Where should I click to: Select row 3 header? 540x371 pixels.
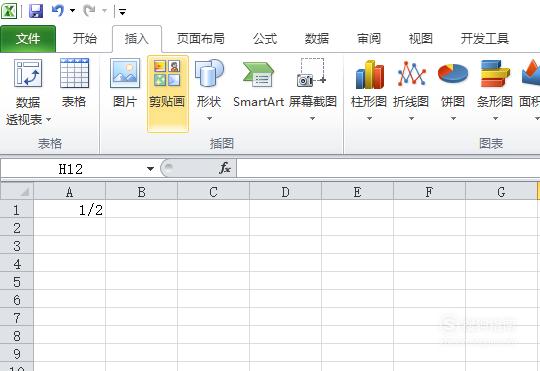[17, 245]
